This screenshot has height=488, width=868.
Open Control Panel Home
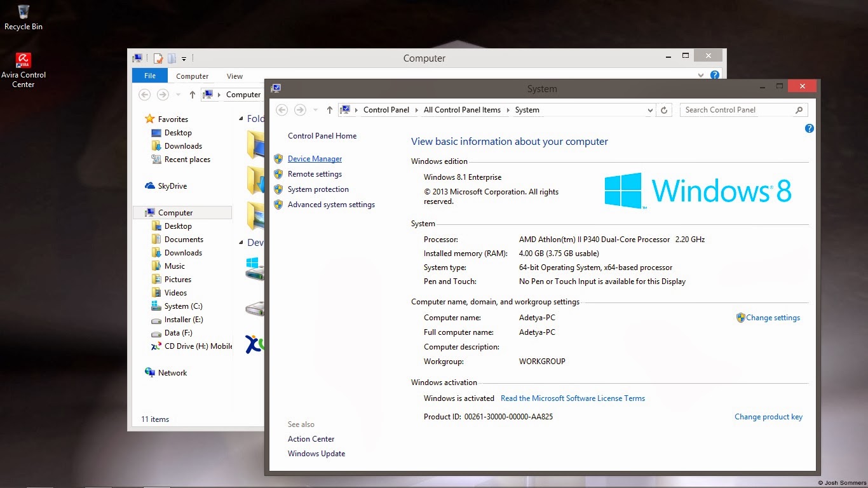tap(322, 136)
